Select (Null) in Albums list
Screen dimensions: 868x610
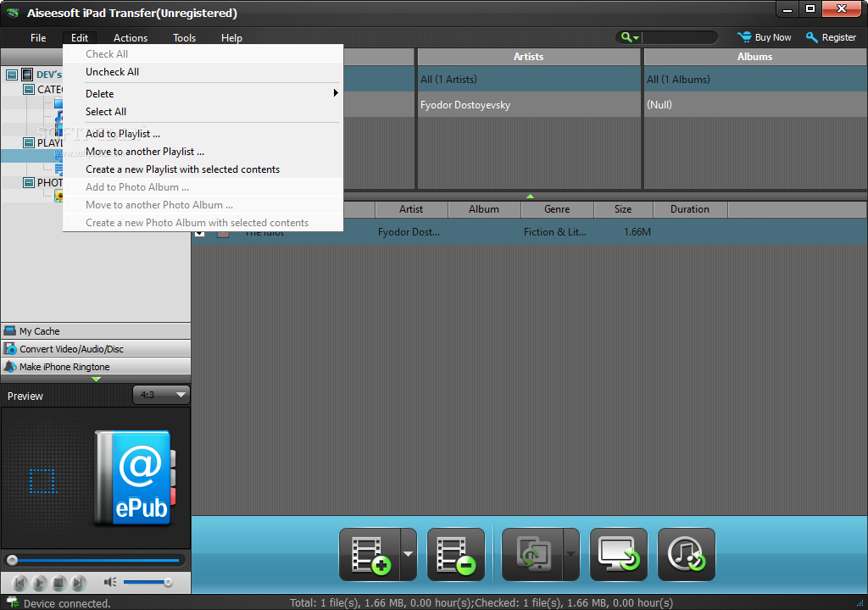click(755, 104)
